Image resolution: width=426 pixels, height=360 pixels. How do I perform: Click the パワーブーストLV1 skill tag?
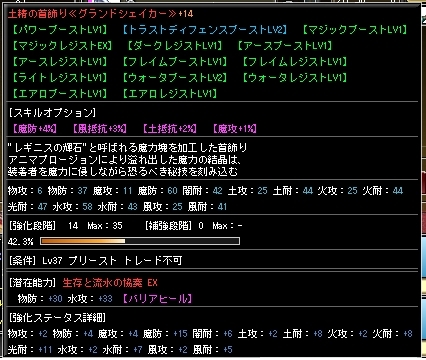tap(60, 30)
